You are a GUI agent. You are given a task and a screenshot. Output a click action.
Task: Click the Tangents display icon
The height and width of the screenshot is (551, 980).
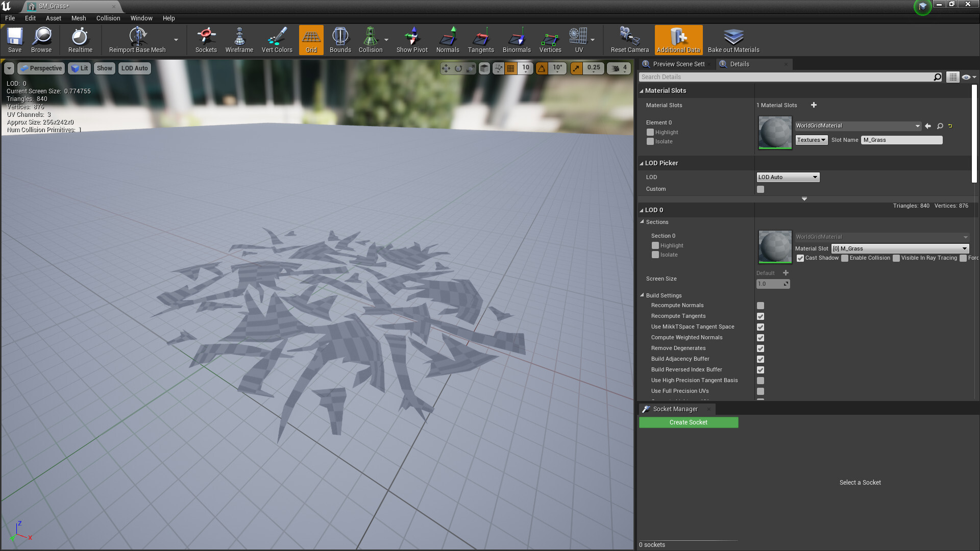point(480,40)
